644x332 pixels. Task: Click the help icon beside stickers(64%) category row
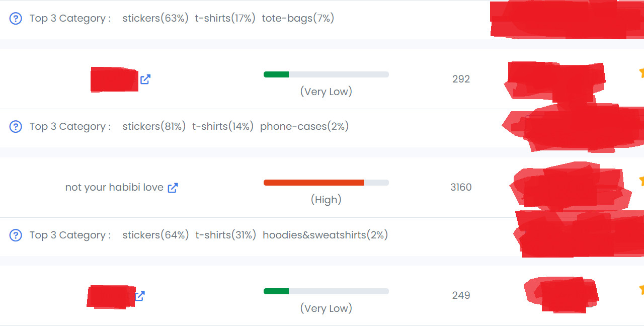click(x=16, y=235)
